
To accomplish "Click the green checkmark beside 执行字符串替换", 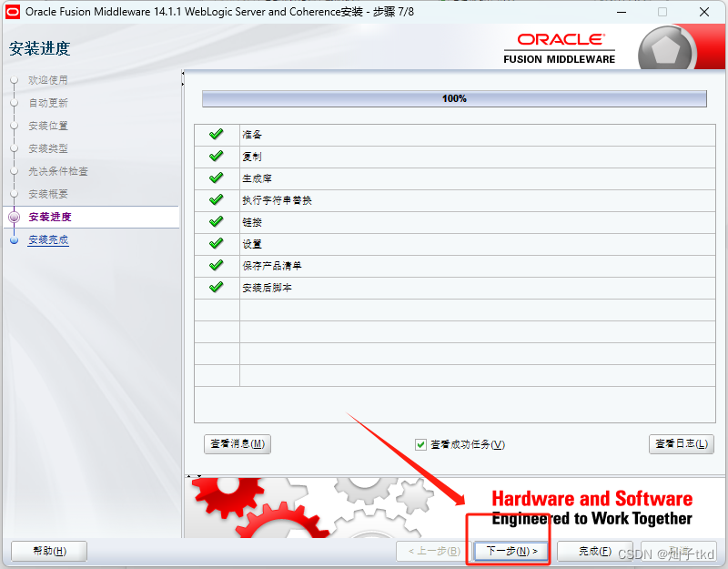I will pos(216,199).
